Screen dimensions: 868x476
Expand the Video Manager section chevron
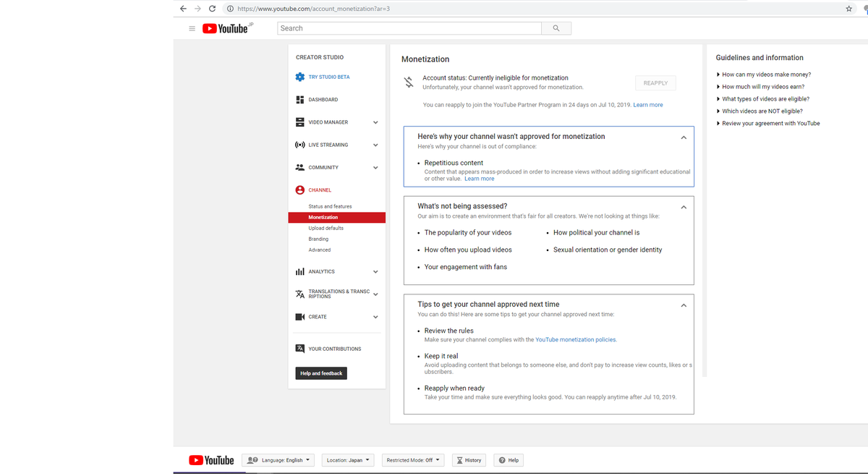[375, 122]
